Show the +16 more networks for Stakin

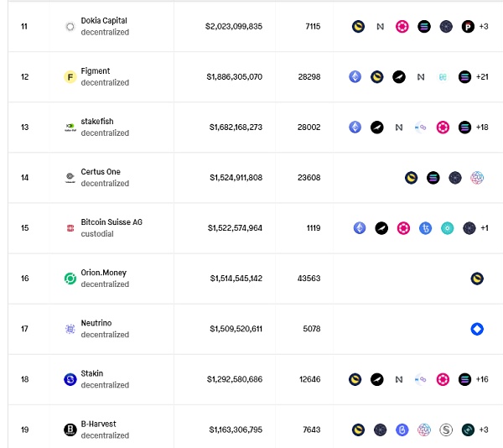482,379
